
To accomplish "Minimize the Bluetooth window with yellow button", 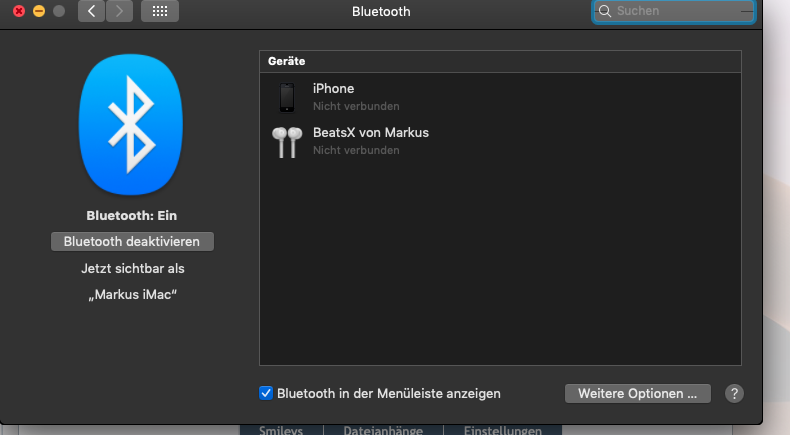I will tap(39, 11).
